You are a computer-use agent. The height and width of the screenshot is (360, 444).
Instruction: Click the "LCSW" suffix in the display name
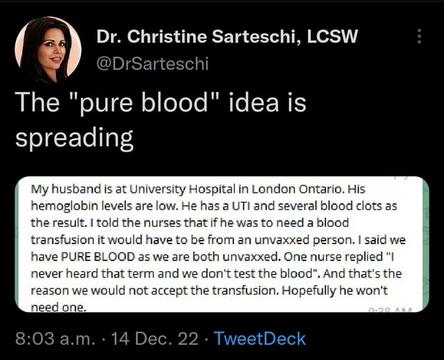coord(332,37)
